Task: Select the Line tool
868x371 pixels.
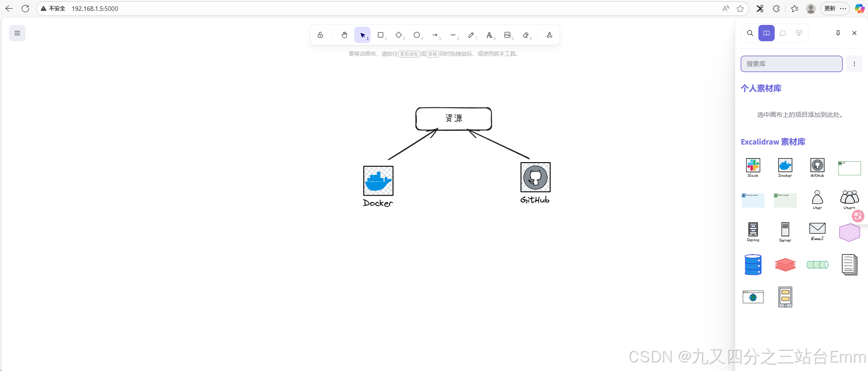Action: point(453,35)
